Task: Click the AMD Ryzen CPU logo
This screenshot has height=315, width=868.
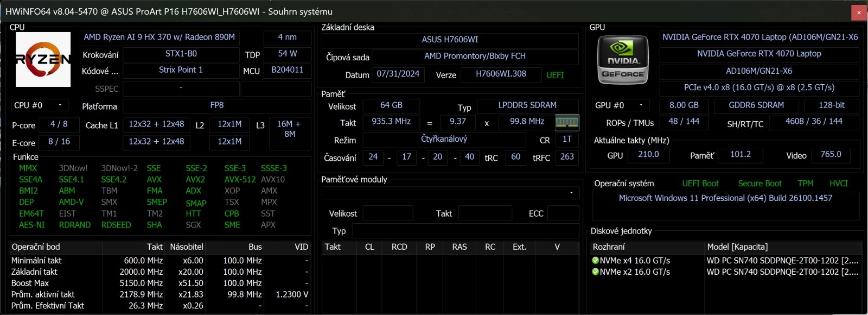Action: [43, 59]
